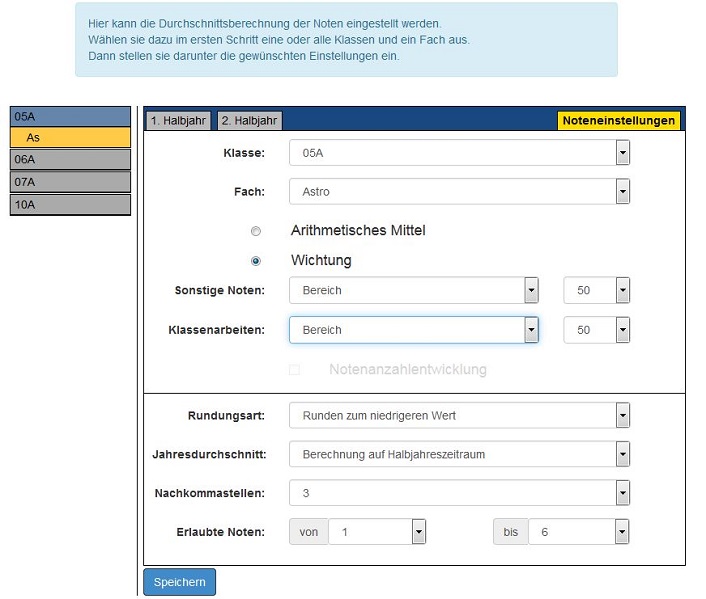Image resolution: width=706 pixels, height=599 pixels.
Task: Switch to the 2. Halbjahr tab
Action: click(x=249, y=121)
